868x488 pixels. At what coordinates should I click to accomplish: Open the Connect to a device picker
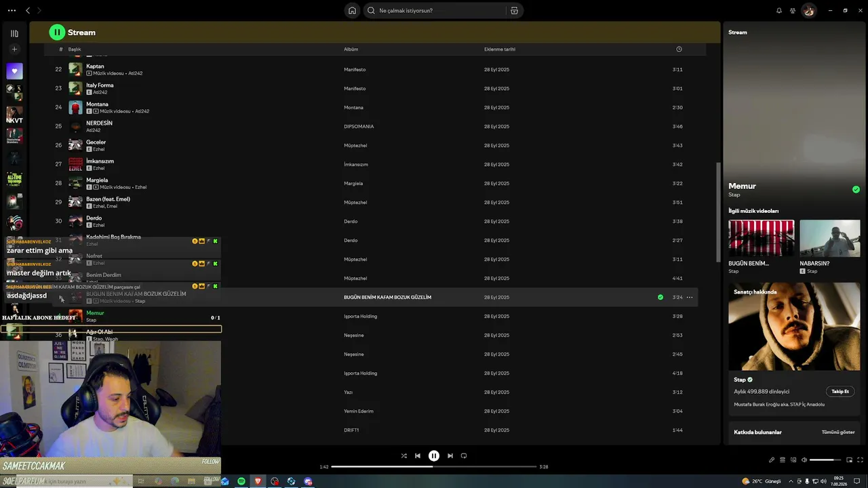793,460
